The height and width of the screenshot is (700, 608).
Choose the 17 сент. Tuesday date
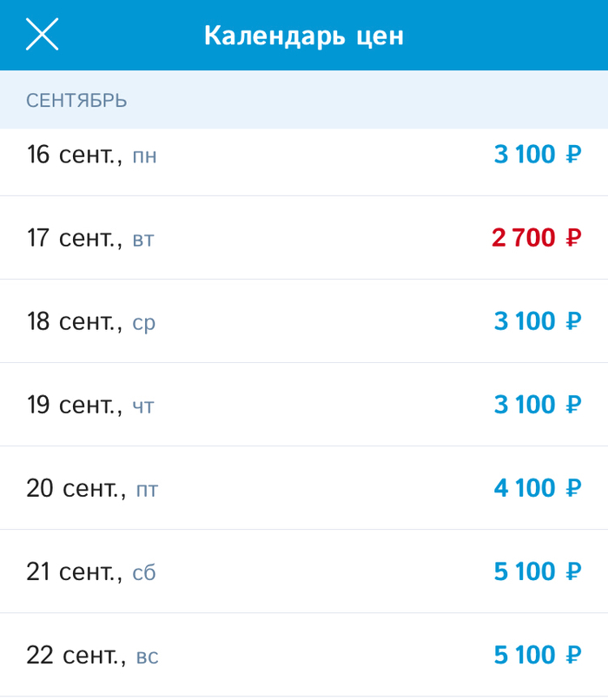coord(90,238)
